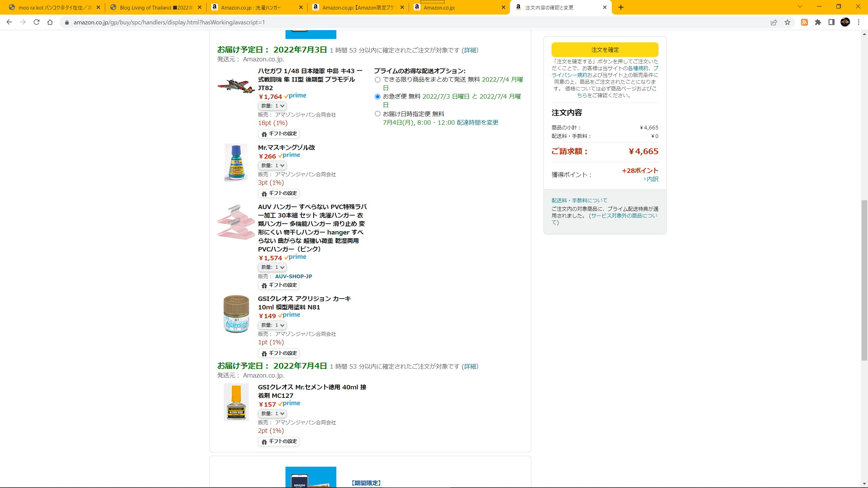Open the tab search chevron
868x488 pixels.
click(800, 6)
